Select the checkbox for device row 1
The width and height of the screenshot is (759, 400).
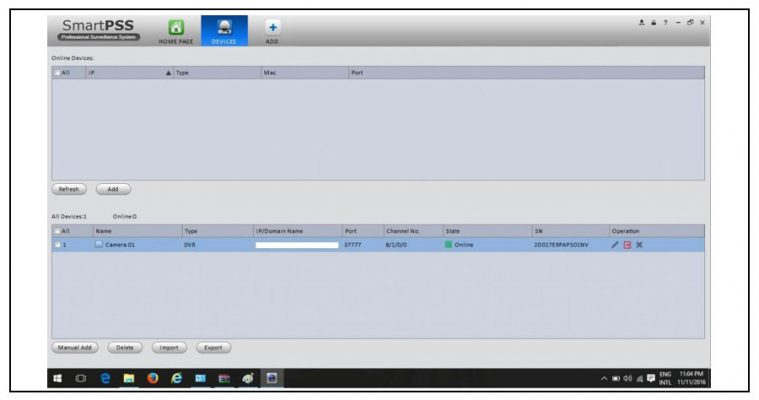tap(57, 245)
